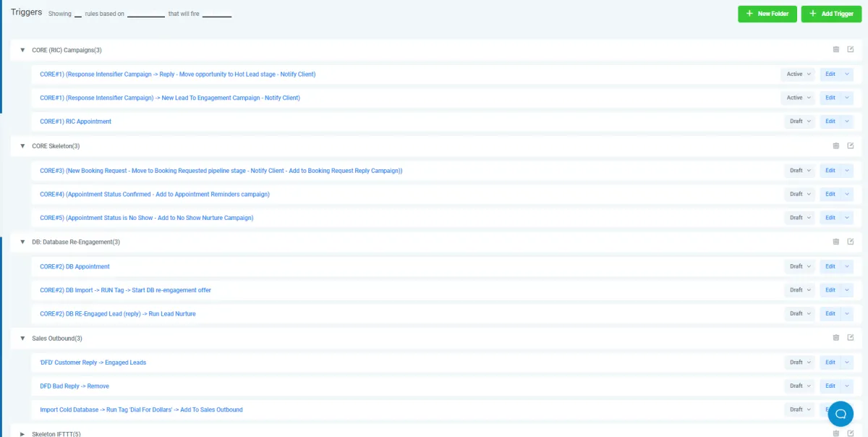The image size is (868, 437).
Task: Open CORE#1) RIC Appointment trigger link
Action: pos(76,122)
